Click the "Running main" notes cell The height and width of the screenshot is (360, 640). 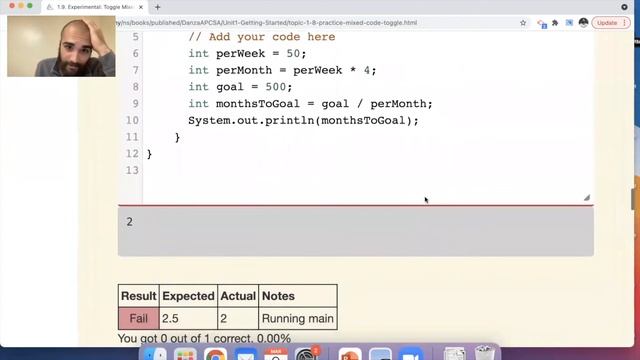click(298, 318)
